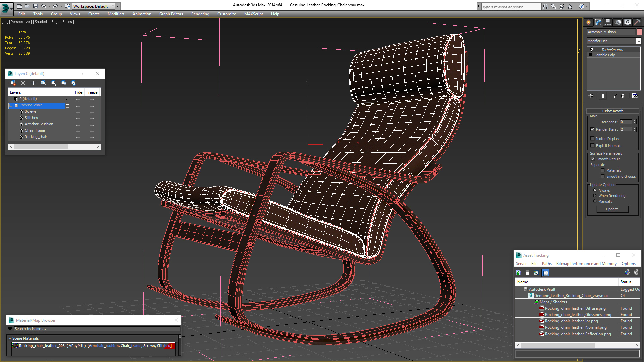Click Hide/Unhide all layers icon
The image size is (644, 362).
[x=63, y=83]
